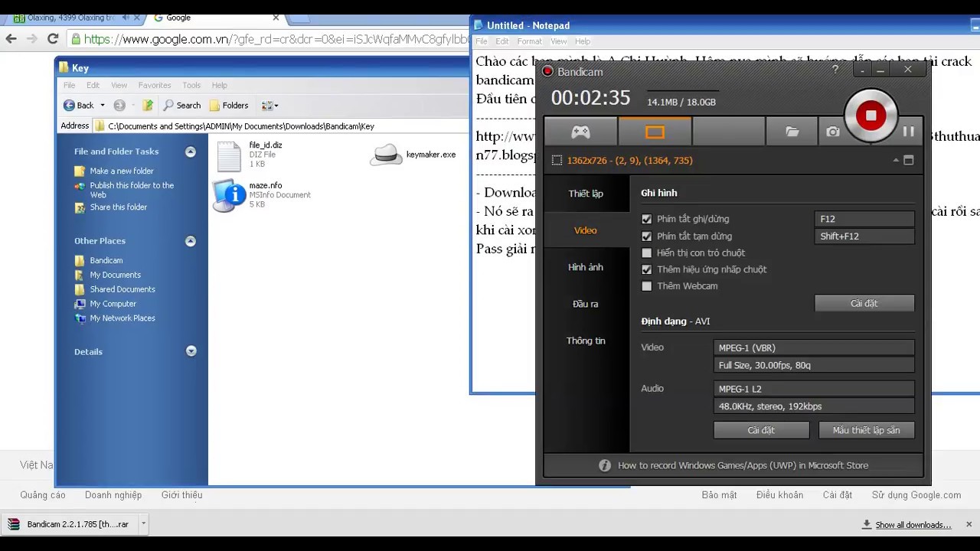Click the MPEG-1 (VBR) video codec field
This screenshot has height=551, width=980.
coord(814,347)
